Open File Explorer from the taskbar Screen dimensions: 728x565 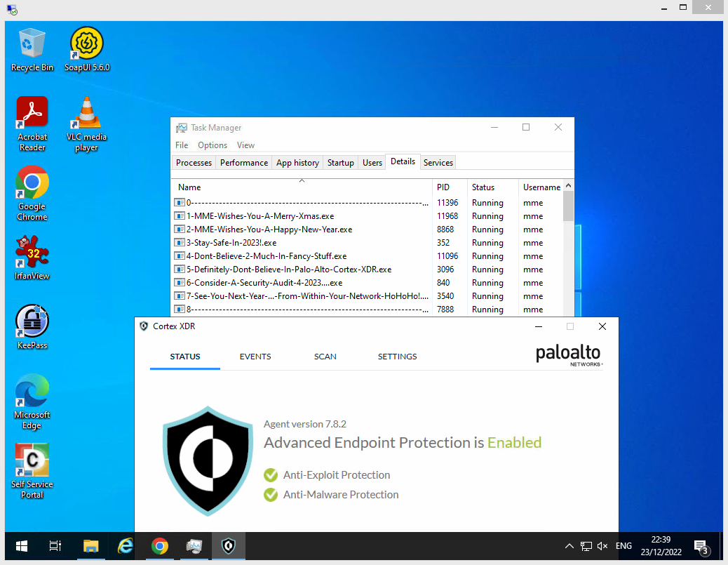pyautogui.click(x=91, y=545)
